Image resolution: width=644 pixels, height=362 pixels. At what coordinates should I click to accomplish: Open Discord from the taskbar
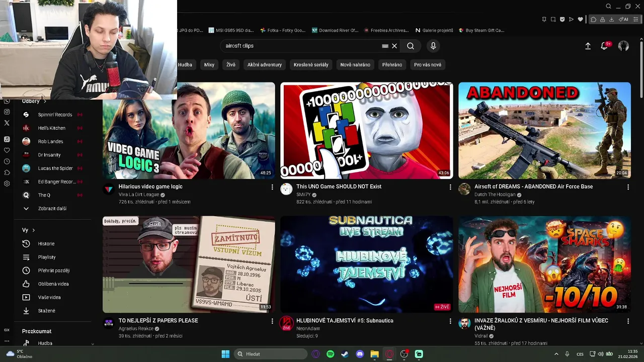360,354
